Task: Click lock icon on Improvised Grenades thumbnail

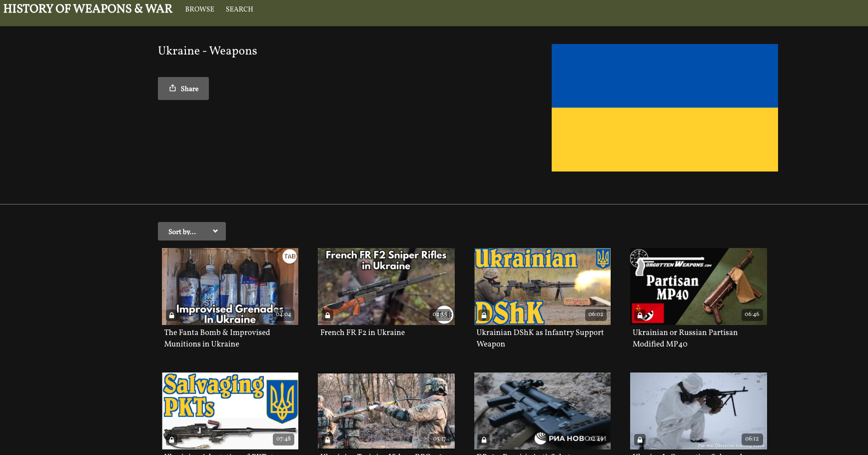Action: click(x=172, y=315)
